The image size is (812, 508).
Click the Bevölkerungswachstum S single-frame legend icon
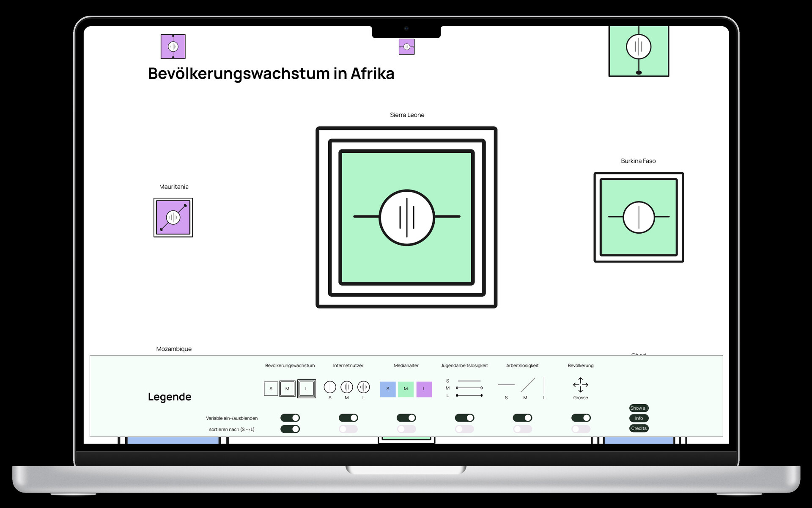(x=271, y=389)
